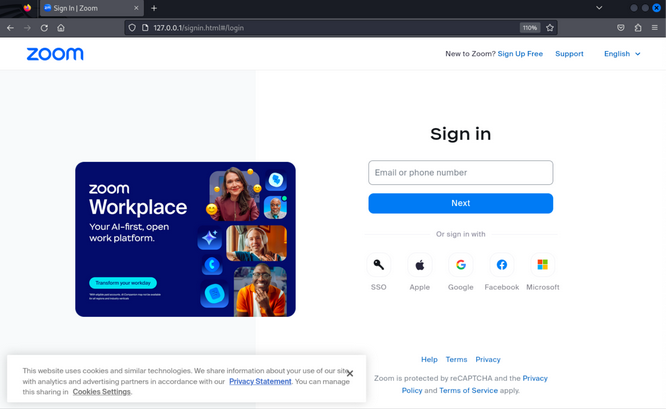
Task: Click the tracking protection shield icon
Action: pyautogui.click(x=132, y=28)
